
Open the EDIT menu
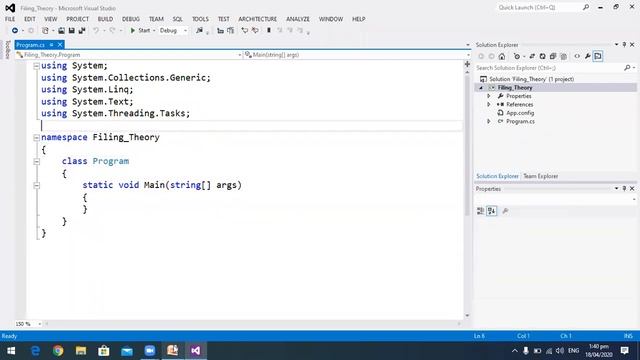(x=30, y=19)
